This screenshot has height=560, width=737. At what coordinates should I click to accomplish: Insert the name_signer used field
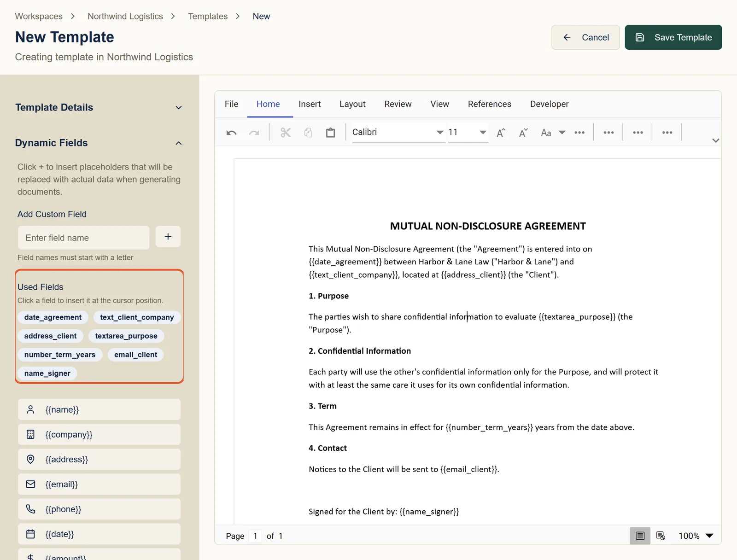click(x=47, y=373)
